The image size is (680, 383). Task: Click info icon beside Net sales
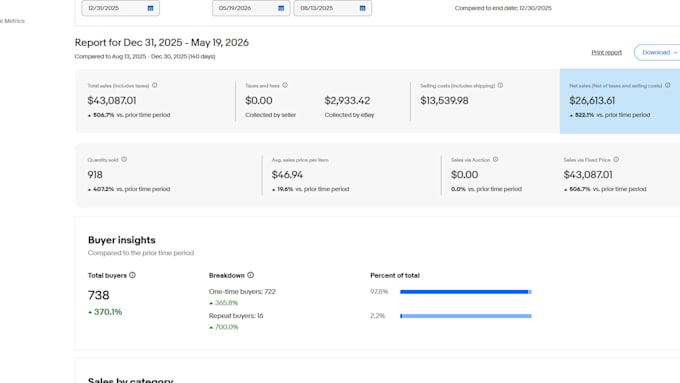[668, 85]
